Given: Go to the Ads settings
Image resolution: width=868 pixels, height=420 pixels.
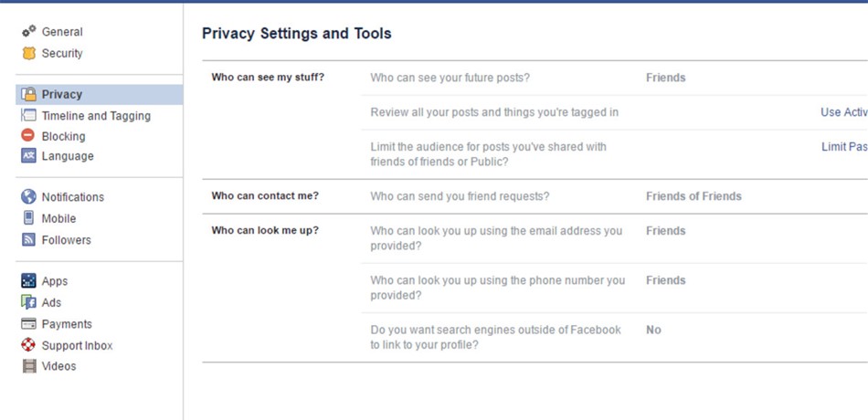Looking at the screenshot, I should point(51,303).
